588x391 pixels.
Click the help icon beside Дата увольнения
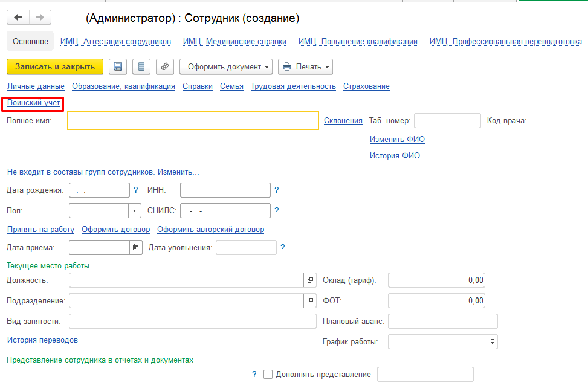(282, 247)
